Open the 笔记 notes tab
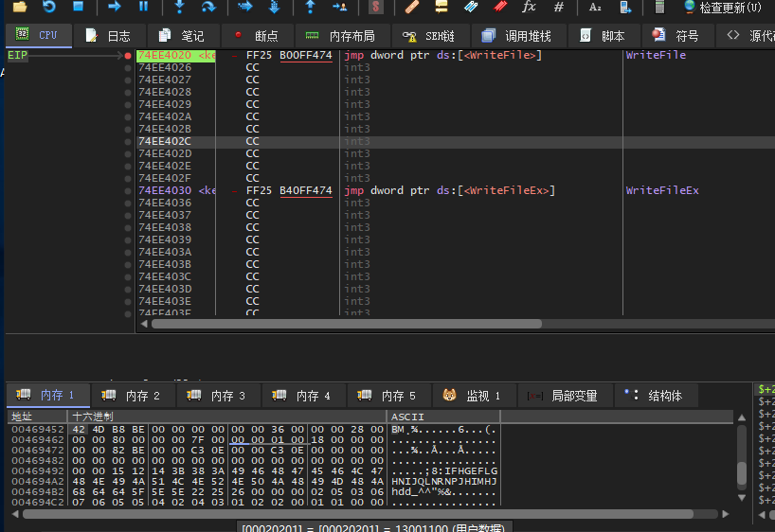The height and width of the screenshot is (532, 775). point(181,36)
